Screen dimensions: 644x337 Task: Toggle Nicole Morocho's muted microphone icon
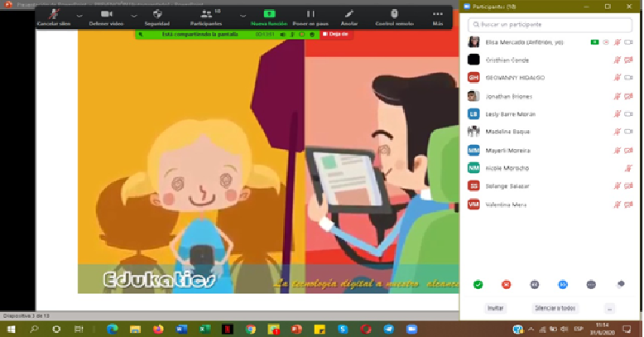(628, 168)
